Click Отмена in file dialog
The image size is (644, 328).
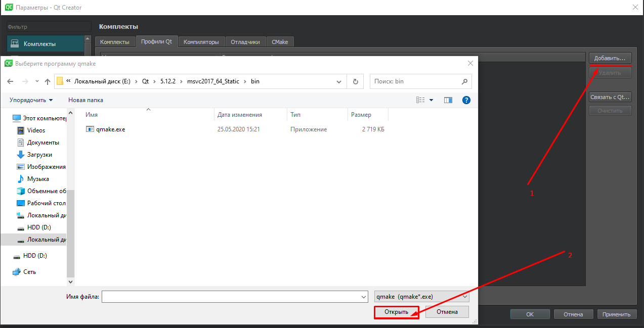pyautogui.click(x=447, y=312)
